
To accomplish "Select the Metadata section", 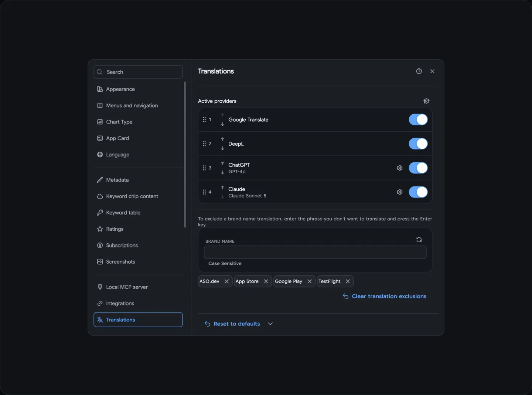I will pos(138,180).
